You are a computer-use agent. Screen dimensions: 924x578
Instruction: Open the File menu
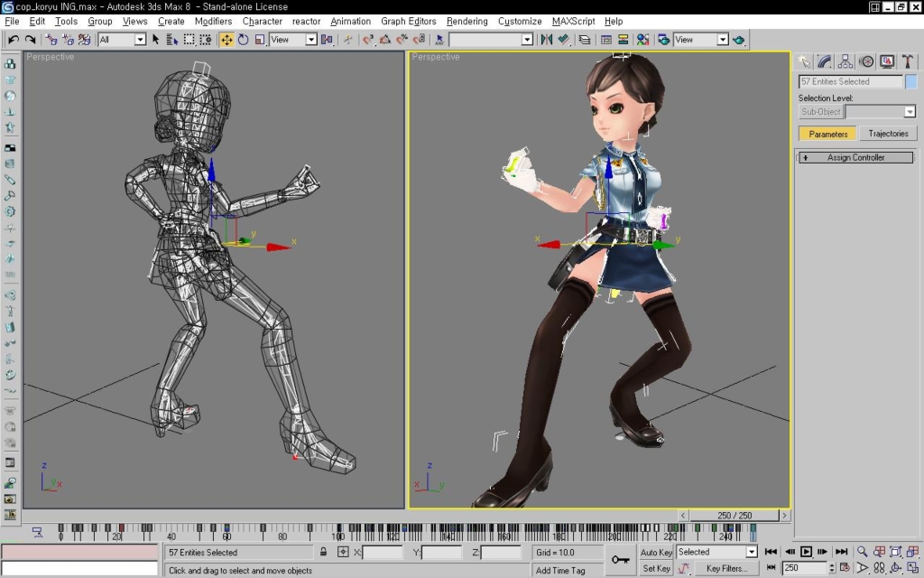[12, 22]
